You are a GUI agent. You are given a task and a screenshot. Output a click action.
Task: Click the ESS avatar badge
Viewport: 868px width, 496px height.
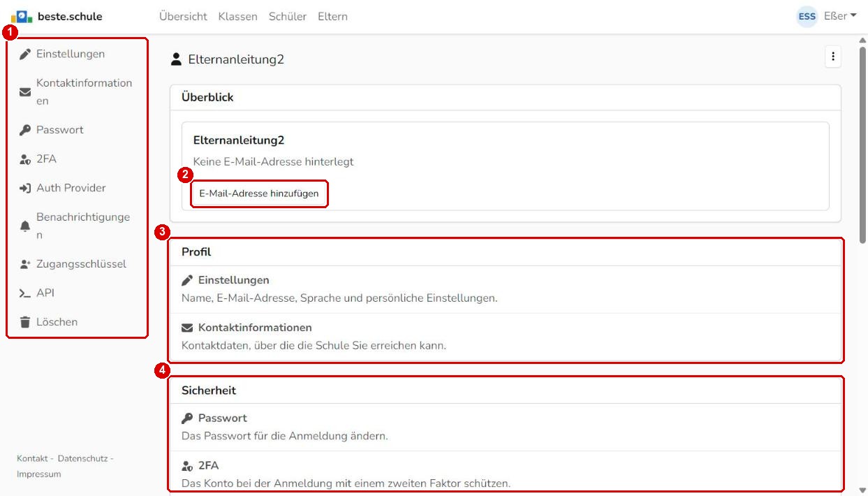point(807,16)
